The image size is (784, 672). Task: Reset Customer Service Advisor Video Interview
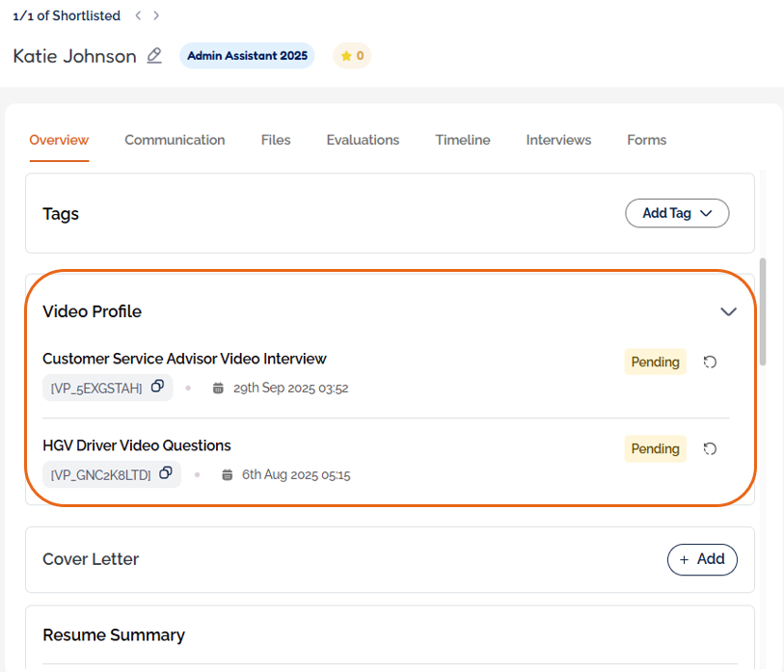tap(711, 363)
